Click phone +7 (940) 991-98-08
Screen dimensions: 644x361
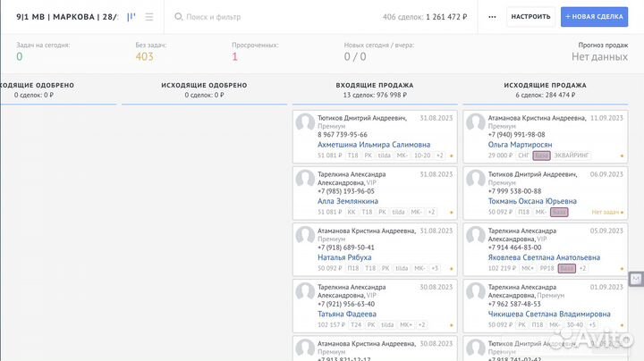[516, 135]
